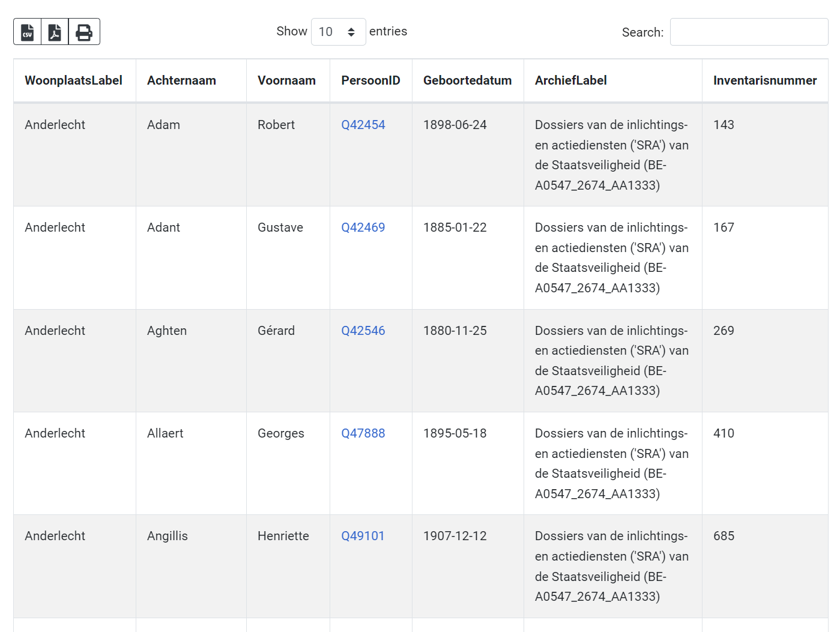
Task: Focus the Search input field
Action: point(749,32)
